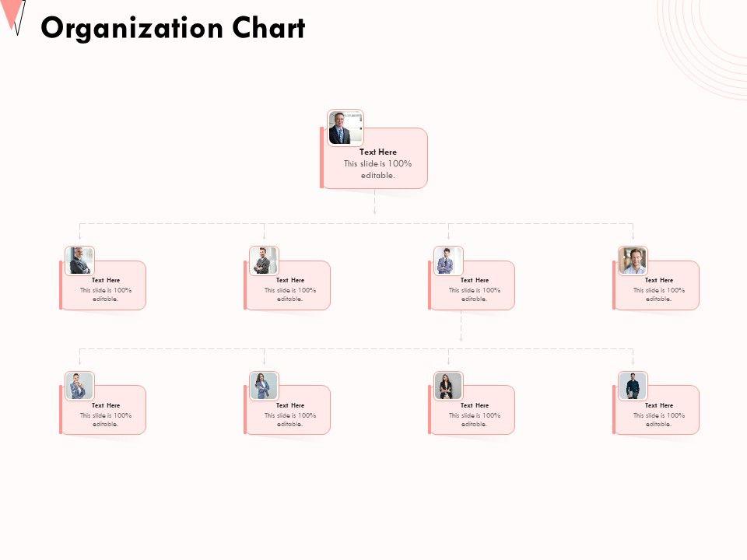Select the third photo in the bottom row
Viewport: 747px width, 560px height.
(448, 386)
